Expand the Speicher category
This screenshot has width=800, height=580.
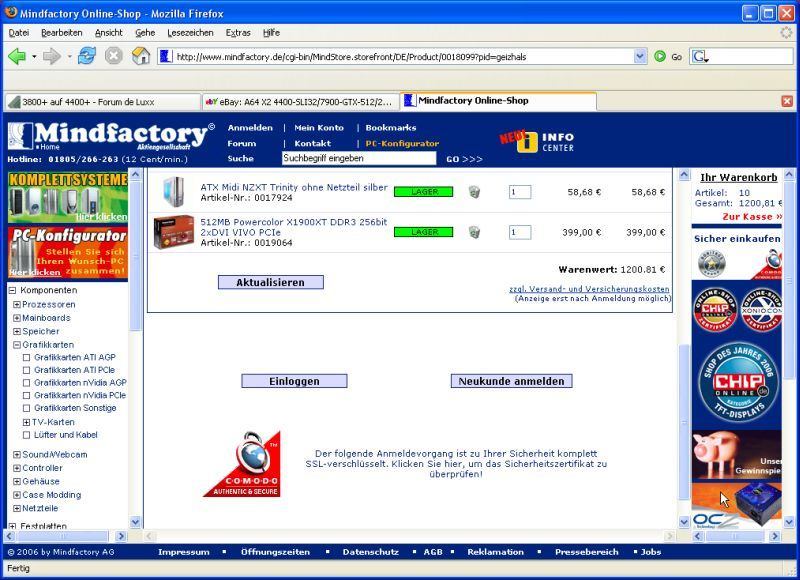point(17,332)
